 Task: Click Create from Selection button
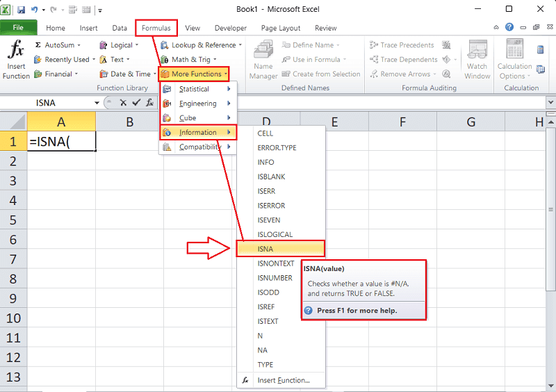[x=321, y=74]
